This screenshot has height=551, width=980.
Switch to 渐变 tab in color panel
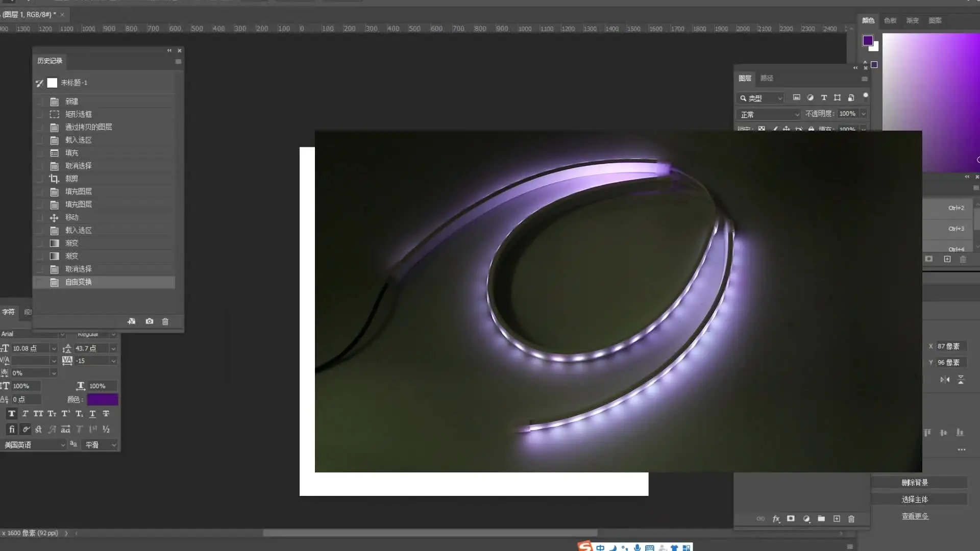tap(912, 20)
